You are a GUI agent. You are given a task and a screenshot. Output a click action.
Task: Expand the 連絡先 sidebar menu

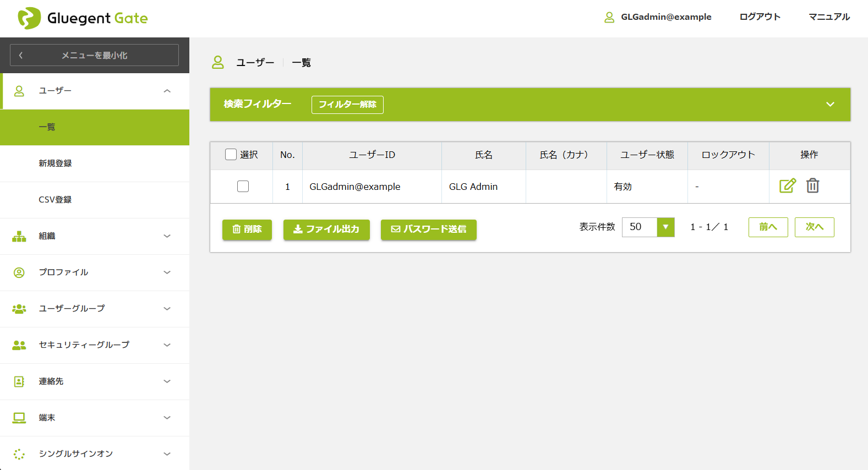click(x=167, y=381)
